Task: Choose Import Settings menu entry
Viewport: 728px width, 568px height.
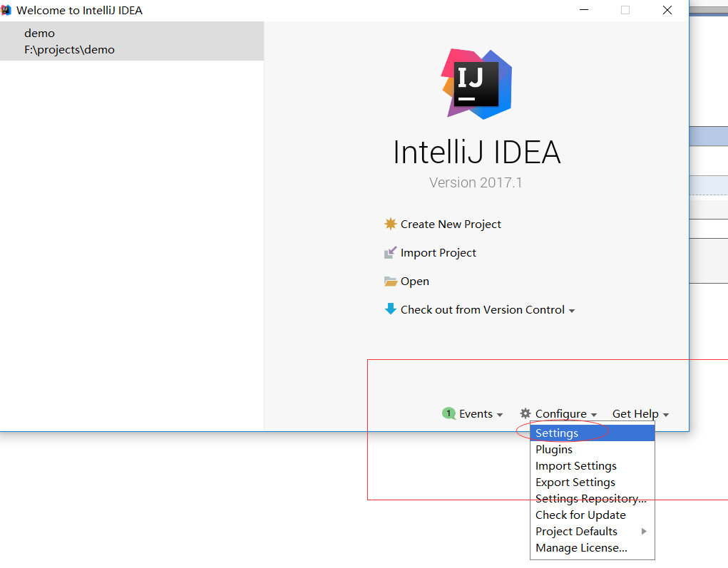Action: pos(593,466)
